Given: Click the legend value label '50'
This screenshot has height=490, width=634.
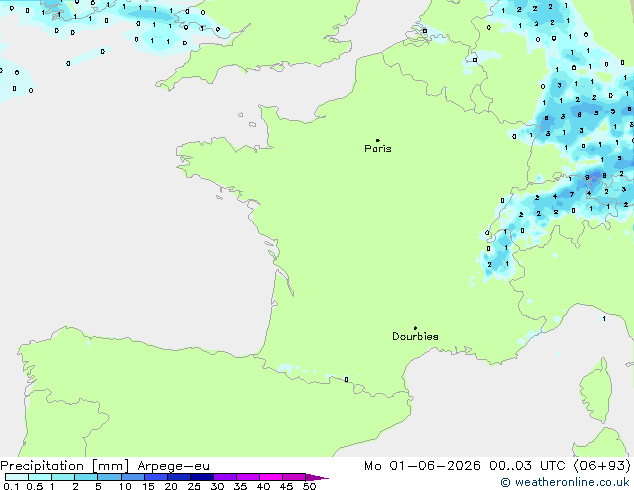Looking at the screenshot, I should click(309, 486).
